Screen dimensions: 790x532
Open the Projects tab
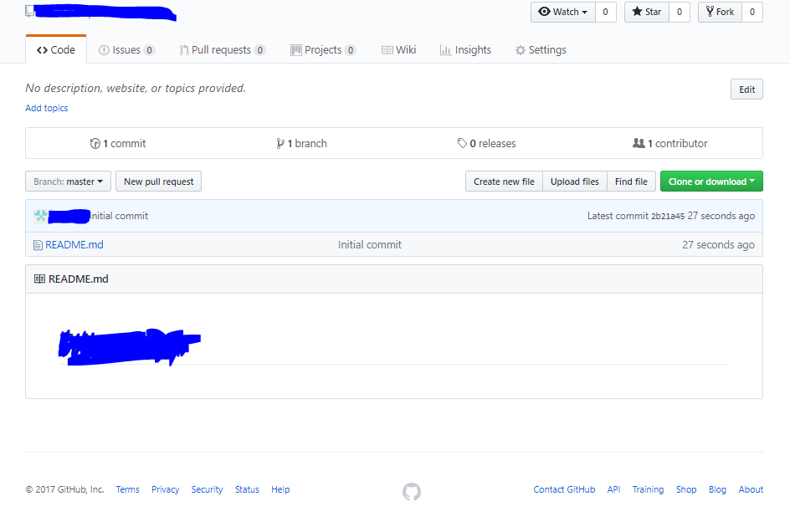323,50
